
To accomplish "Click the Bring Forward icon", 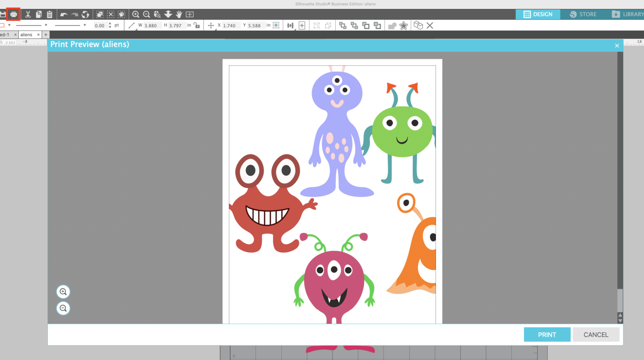I will [x=366, y=25].
